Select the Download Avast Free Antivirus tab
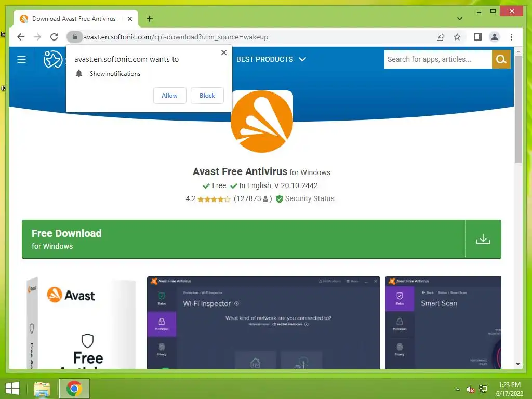 click(76, 19)
